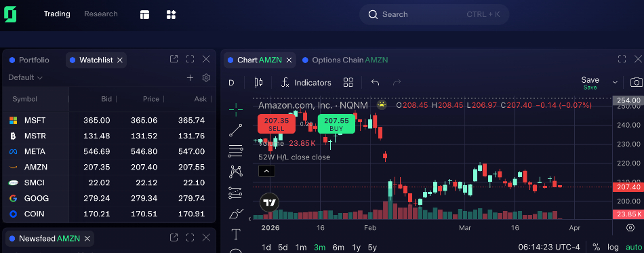Image resolution: width=644 pixels, height=253 pixels.
Task: Pop out the Watchlist panel into new window
Action: (174, 59)
